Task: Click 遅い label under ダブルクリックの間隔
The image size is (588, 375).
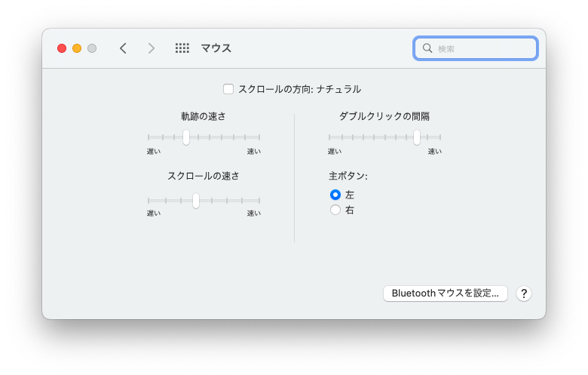Action: (335, 151)
